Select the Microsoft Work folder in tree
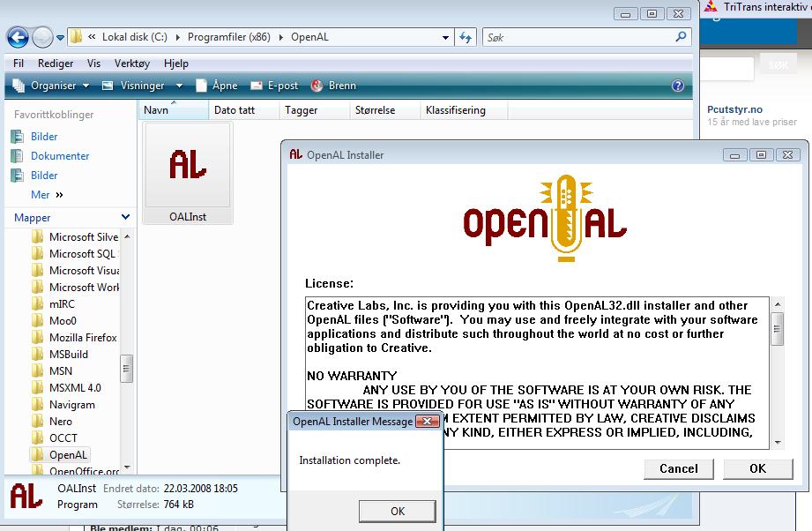The height and width of the screenshot is (531, 812). click(x=84, y=287)
